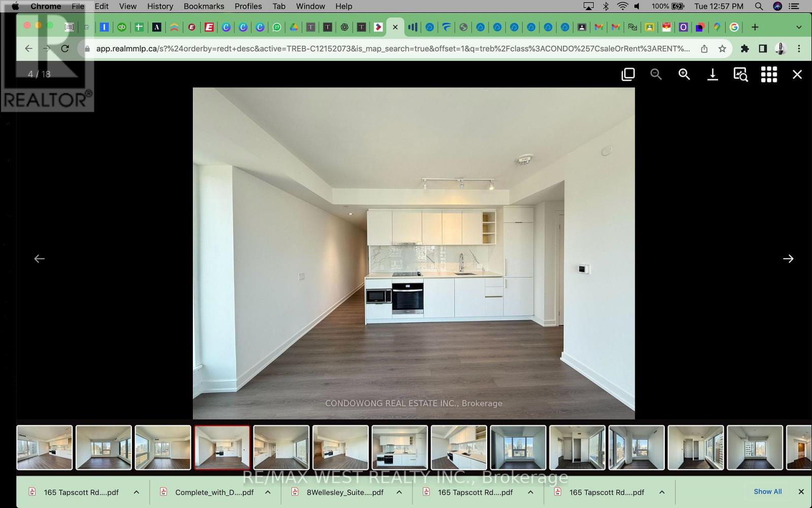Close the photo viewer overlay
Image resolution: width=812 pixels, height=508 pixels.
[x=797, y=75]
